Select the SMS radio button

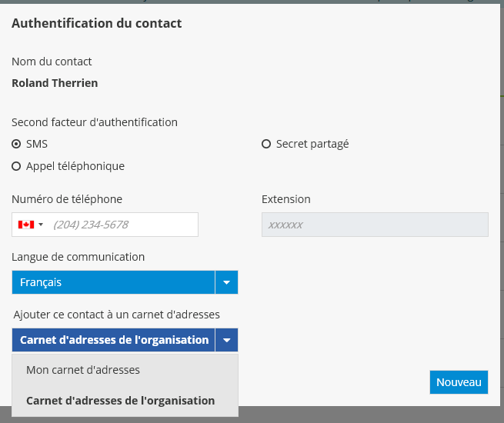[16, 144]
